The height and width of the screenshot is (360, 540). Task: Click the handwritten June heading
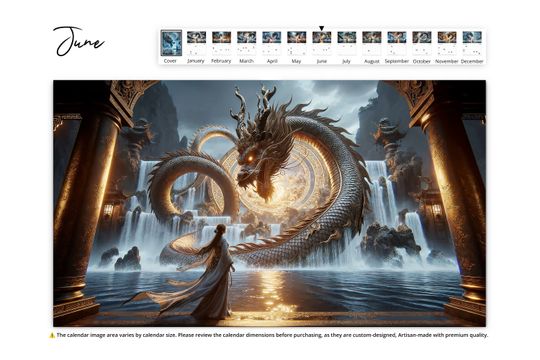coord(79,41)
